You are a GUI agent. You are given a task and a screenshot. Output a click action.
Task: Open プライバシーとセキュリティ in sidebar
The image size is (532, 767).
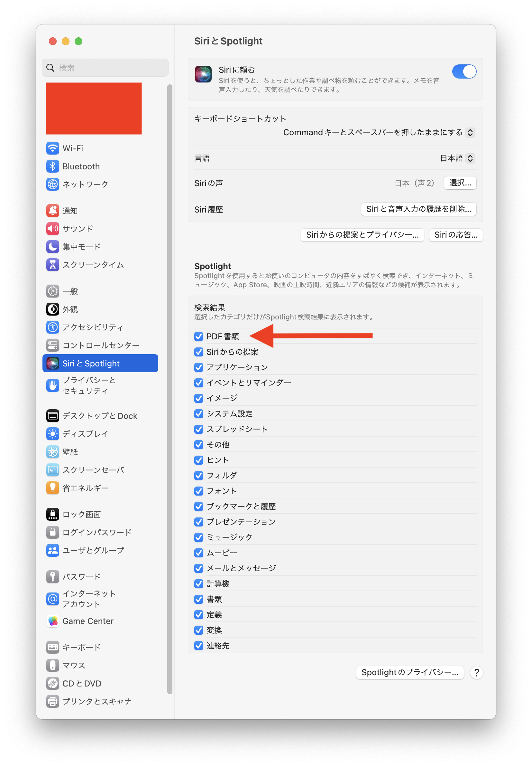coord(100,386)
